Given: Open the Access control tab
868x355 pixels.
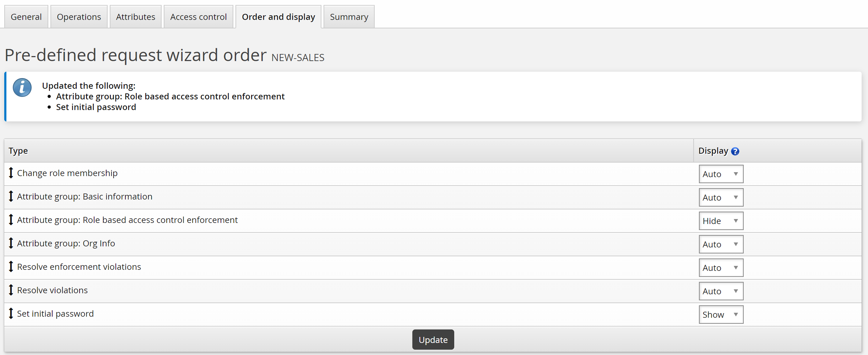Looking at the screenshot, I should [x=198, y=17].
